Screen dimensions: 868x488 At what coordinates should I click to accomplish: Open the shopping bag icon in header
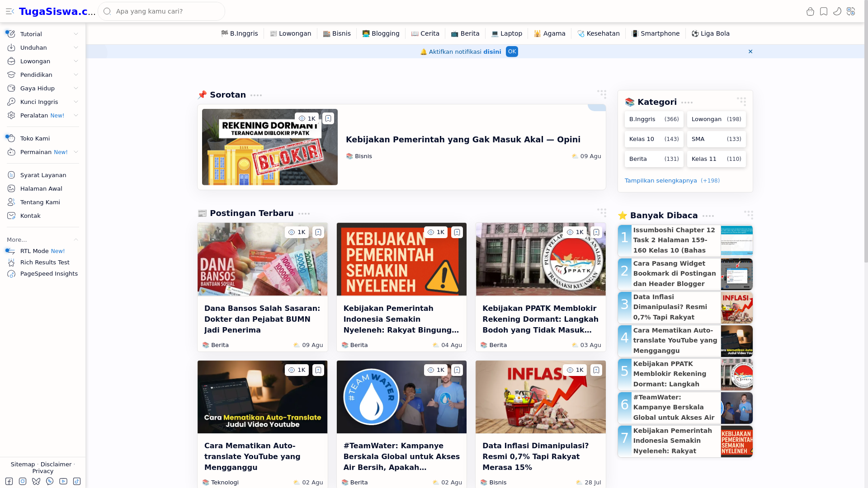click(x=810, y=11)
